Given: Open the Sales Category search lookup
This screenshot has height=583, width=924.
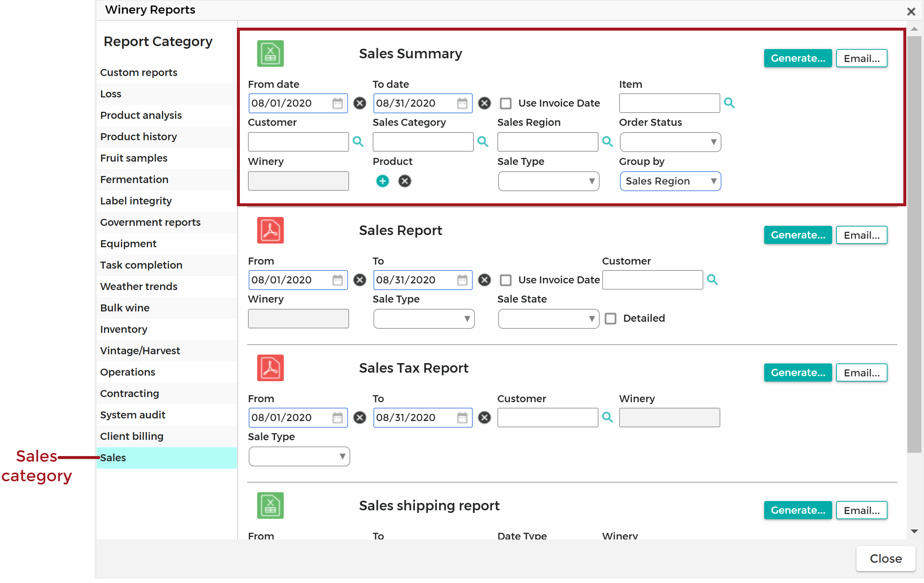Looking at the screenshot, I should click(x=483, y=142).
